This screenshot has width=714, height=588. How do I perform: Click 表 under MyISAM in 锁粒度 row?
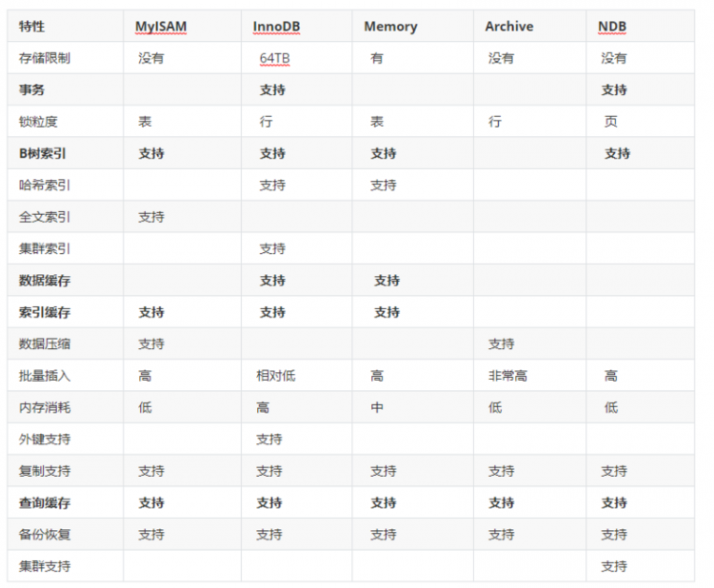coord(145,122)
